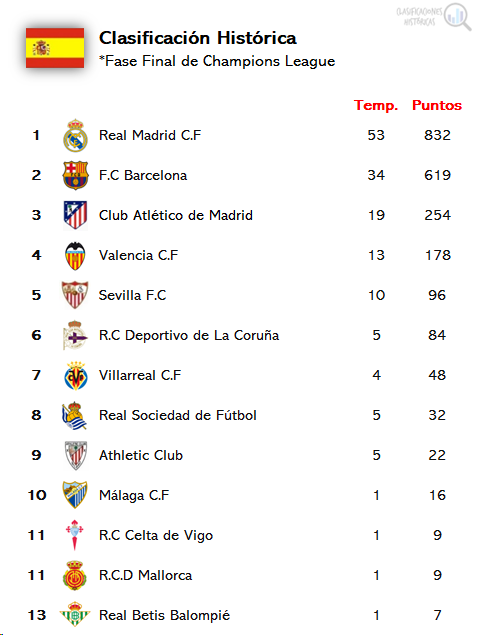Select the Celta de Vigo crest
This screenshot has width=477, height=635.
(x=75, y=535)
